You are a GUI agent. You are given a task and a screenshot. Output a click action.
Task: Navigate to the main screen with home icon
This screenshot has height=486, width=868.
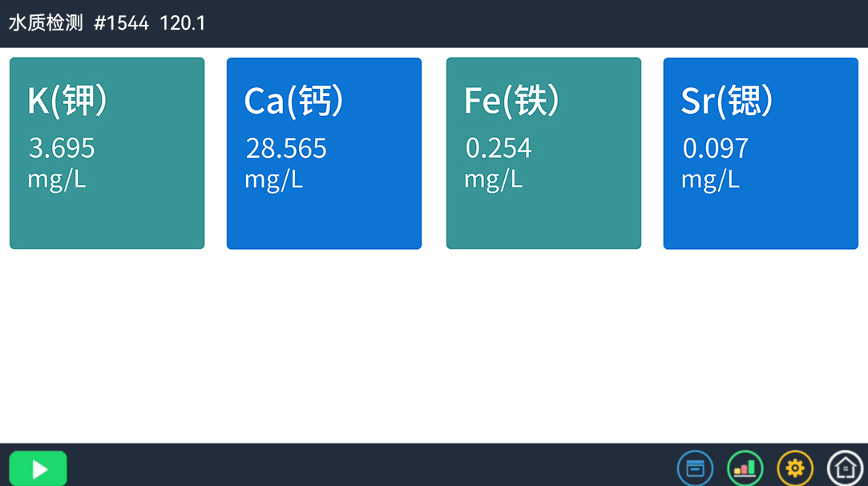tap(844, 468)
